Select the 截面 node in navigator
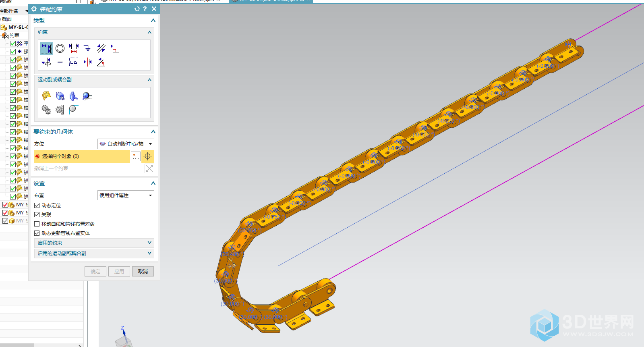 click(6, 19)
